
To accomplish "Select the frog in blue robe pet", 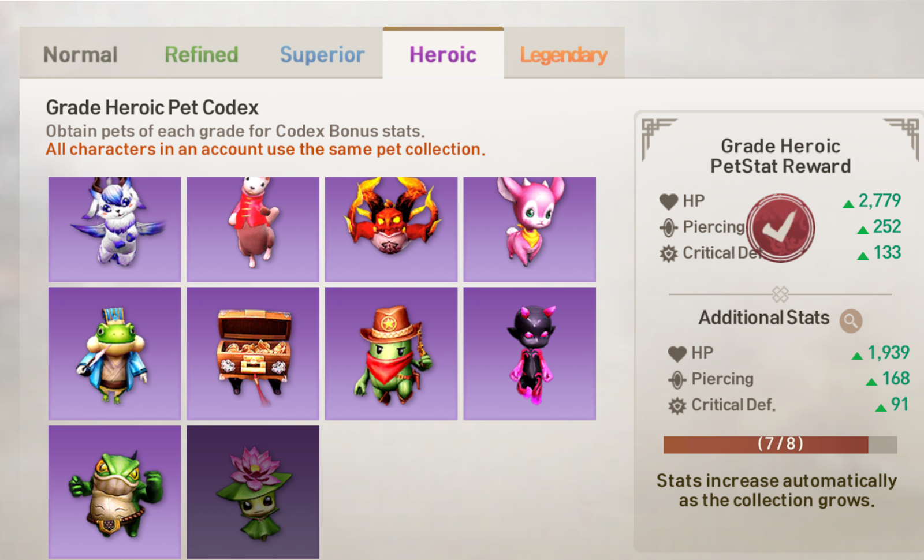I will tap(114, 354).
